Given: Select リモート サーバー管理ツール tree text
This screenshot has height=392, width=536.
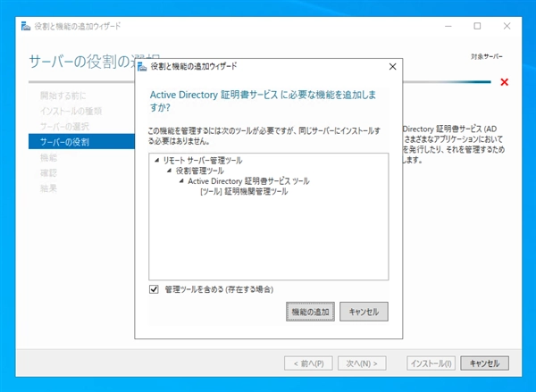Looking at the screenshot, I should coord(203,161).
